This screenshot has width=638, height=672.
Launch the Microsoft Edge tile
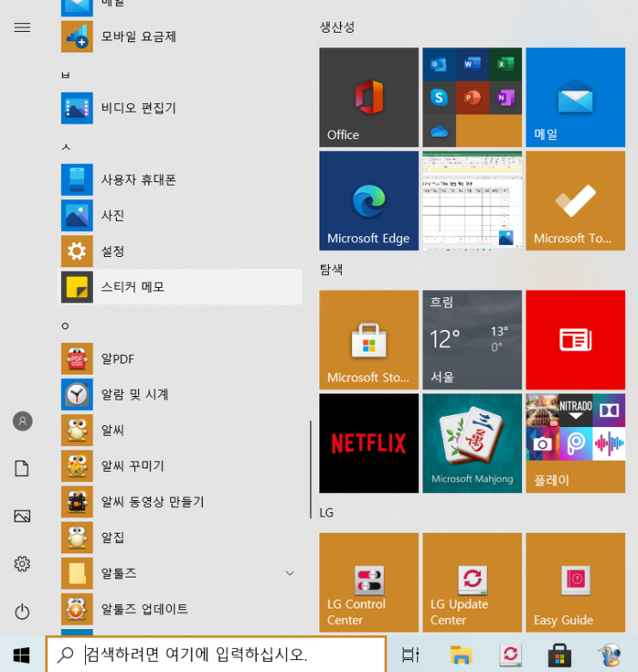point(368,200)
